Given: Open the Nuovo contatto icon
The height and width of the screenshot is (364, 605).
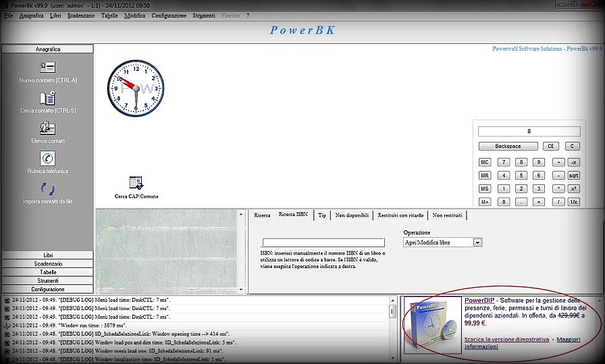Looking at the screenshot, I should 48,68.
